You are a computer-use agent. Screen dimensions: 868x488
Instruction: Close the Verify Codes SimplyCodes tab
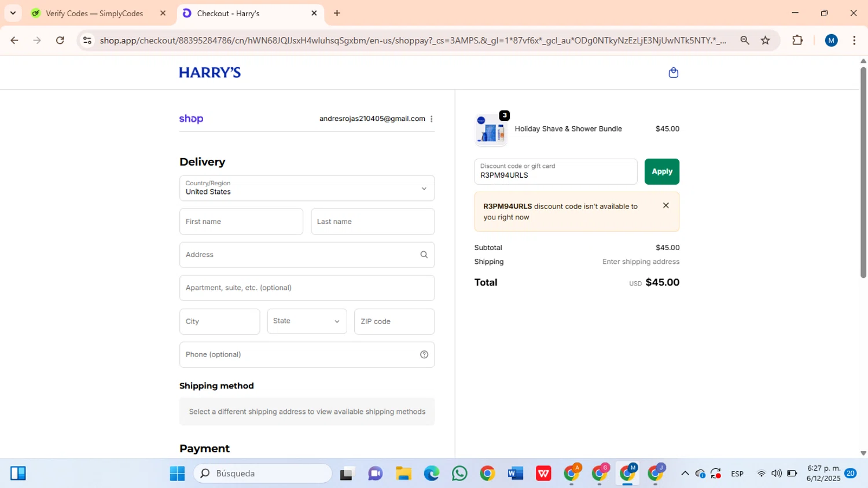point(163,13)
